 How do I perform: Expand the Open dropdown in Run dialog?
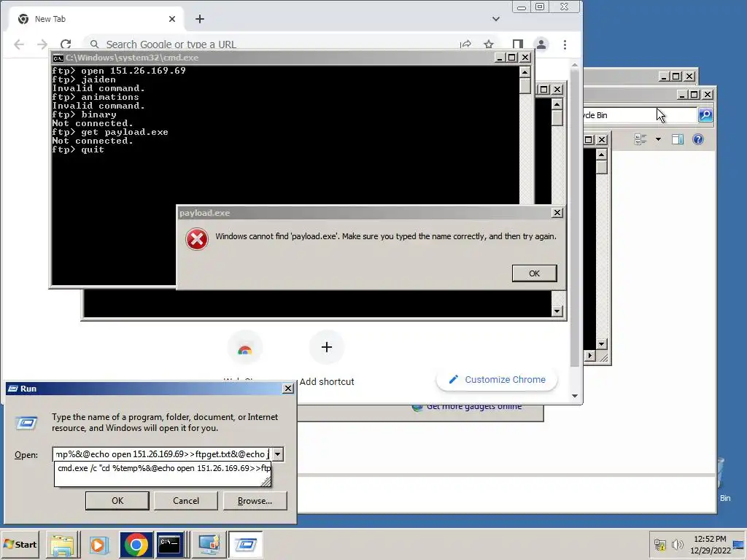click(x=277, y=454)
